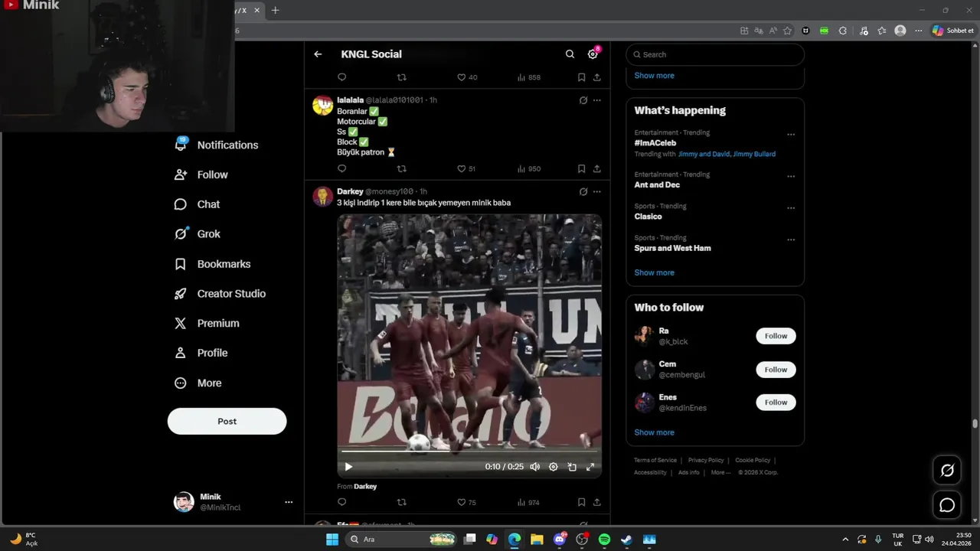View analytics of Darkey's post showing 974
The height and width of the screenshot is (551, 980).
click(528, 502)
